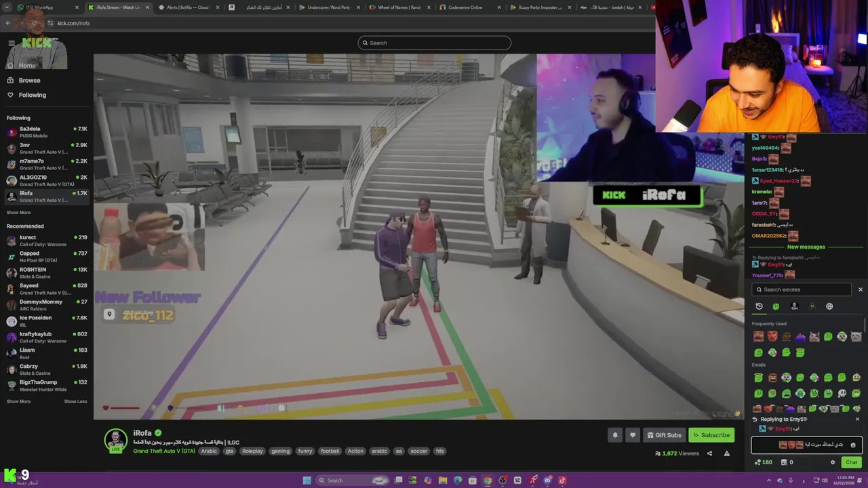The height and width of the screenshot is (488, 868).
Task: Switch to Kick green emotes tab
Action: pos(776,306)
